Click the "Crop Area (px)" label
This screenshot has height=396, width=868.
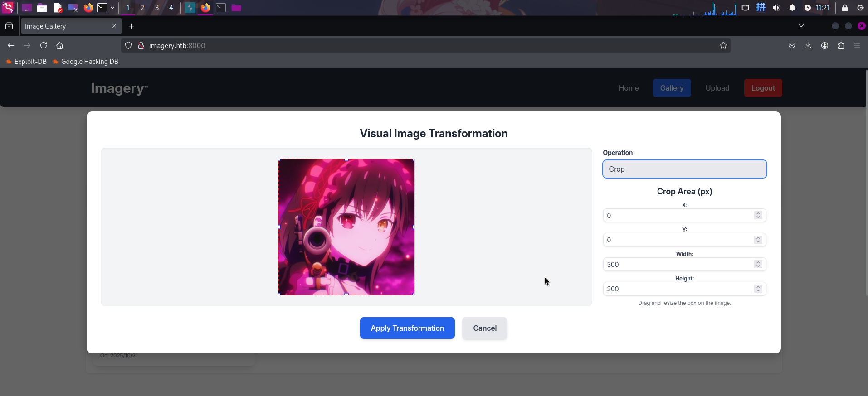[685, 192]
